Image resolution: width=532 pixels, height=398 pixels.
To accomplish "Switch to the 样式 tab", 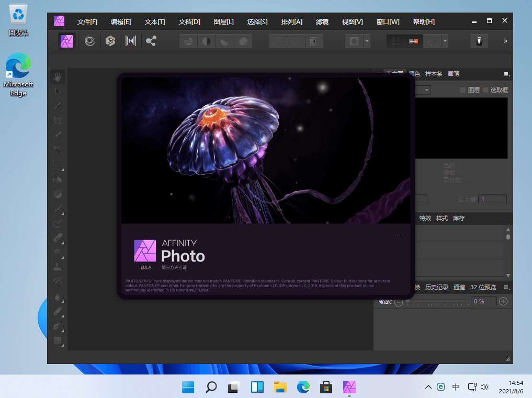I will [x=442, y=218].
